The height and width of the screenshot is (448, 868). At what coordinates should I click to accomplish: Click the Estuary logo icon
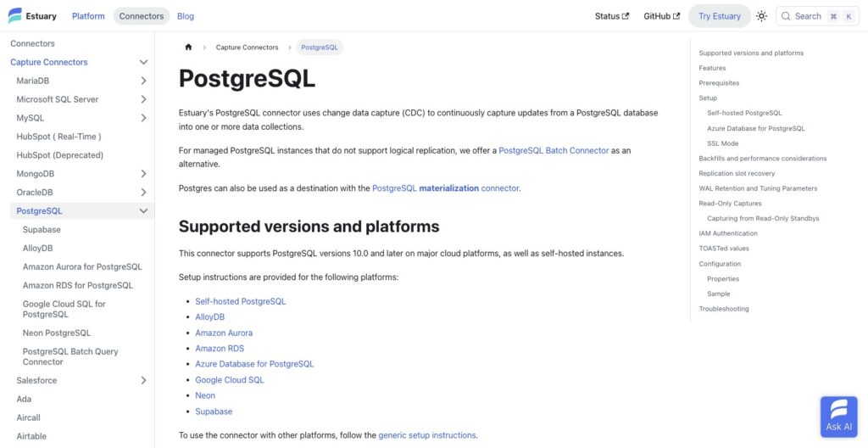coord(15,15)
